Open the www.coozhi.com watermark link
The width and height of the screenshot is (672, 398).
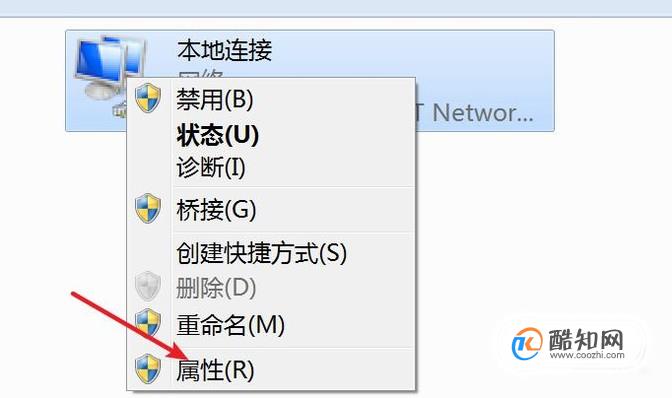pos(587,355)
